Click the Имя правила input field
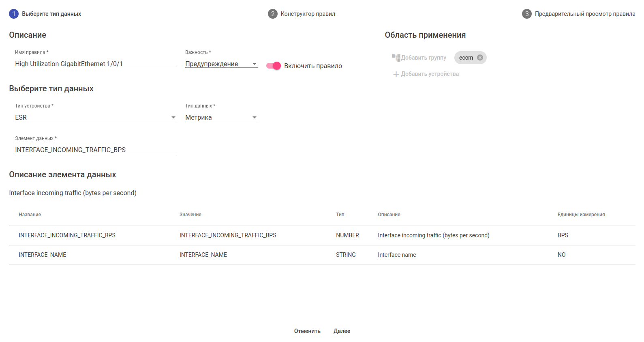644x342 pixels. [x=96, y=64]
